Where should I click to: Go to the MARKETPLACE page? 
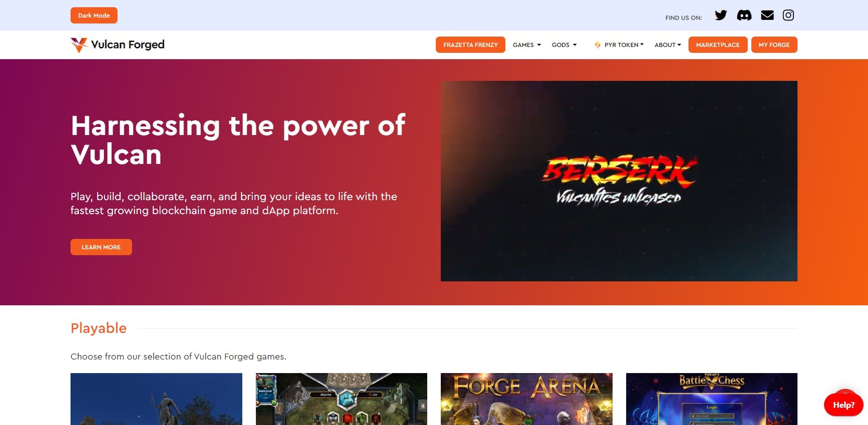[718, 45]
